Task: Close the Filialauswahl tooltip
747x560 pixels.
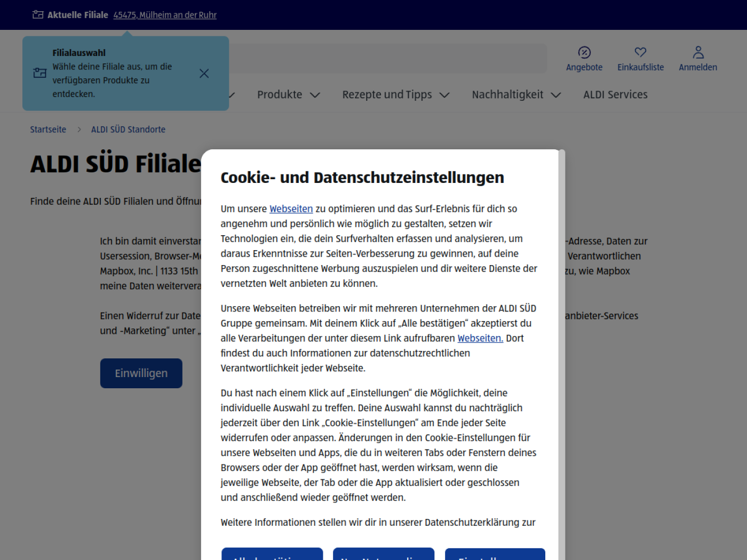Action: [x=204, y=74]
